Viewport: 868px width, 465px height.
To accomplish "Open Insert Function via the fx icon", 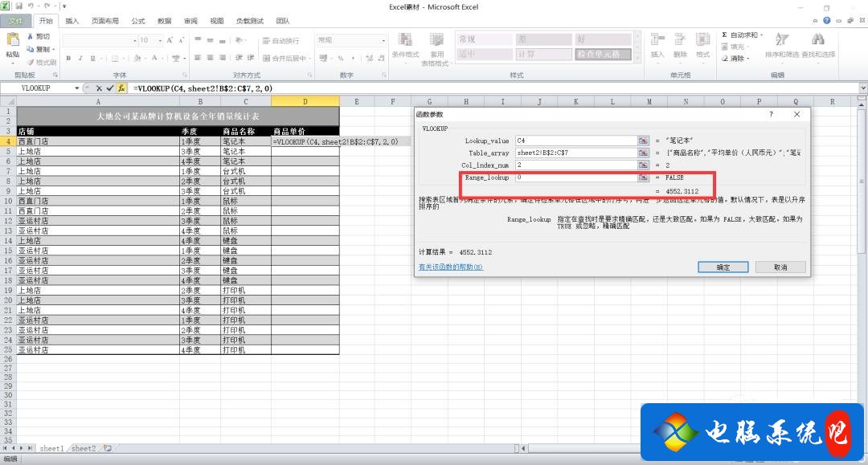I will tap(121, 88).
